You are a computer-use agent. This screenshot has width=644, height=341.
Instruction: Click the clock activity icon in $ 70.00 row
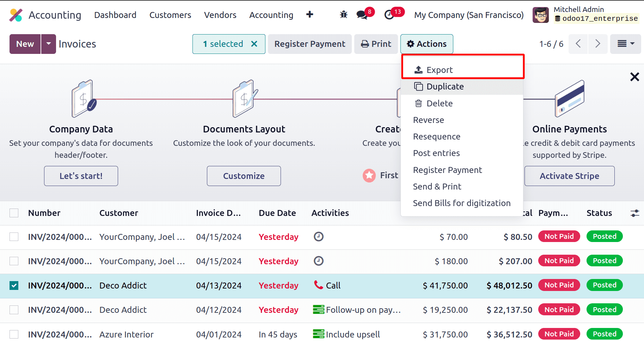[319, 236]
